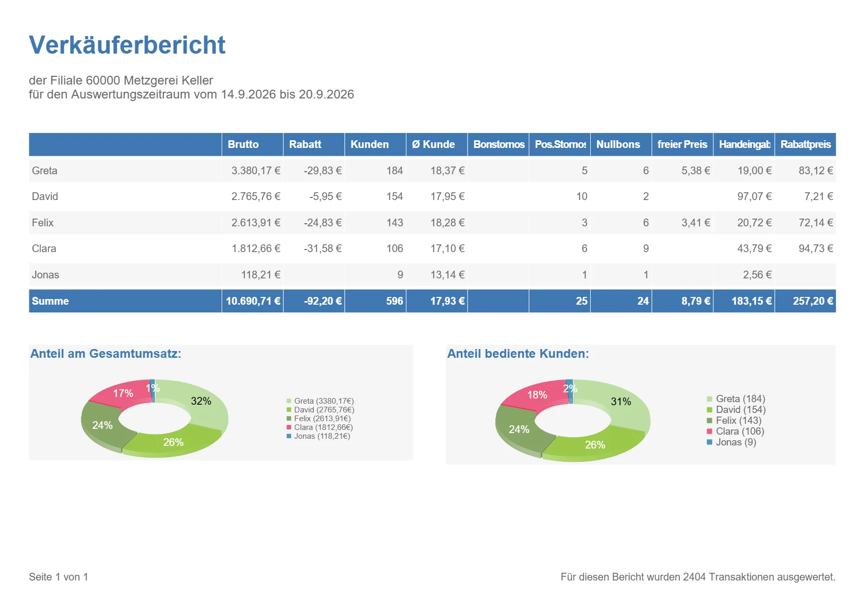Select the Brutto column header
This screenshot has width=868, height=614.
[x=253, y=144]
